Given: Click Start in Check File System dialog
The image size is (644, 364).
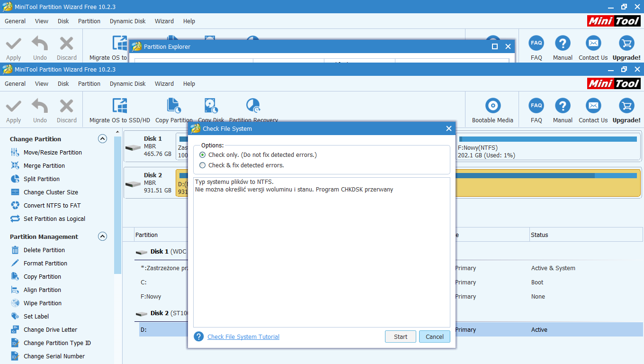Looking at the screenshot, I should click(x=401, y=337).
